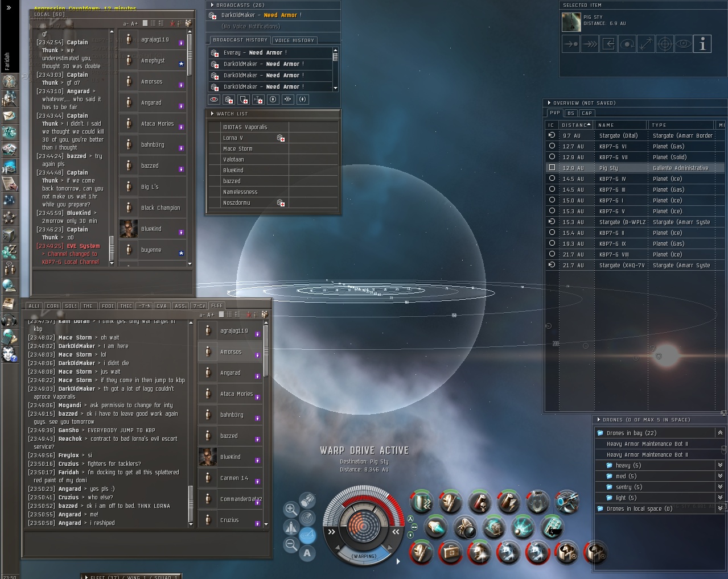Expand the Neocom with double-arrow
The height and width of the screenshot is (579, 728).
[9, 7]
